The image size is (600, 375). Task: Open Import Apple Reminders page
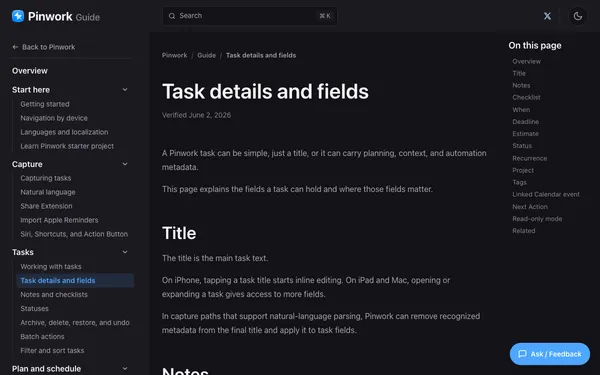pyautogui.click(x=59, y=220)
